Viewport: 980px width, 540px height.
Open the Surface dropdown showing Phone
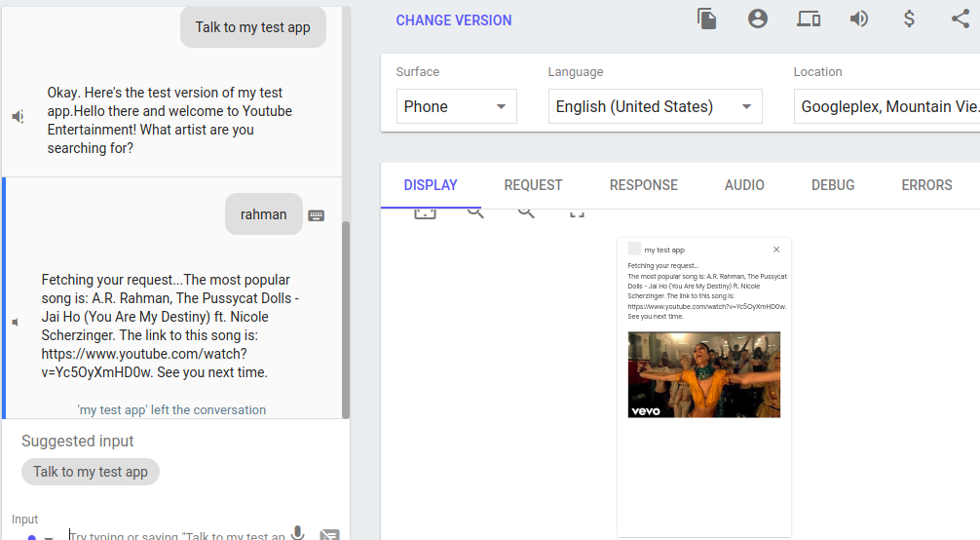(x=456, y=106)
